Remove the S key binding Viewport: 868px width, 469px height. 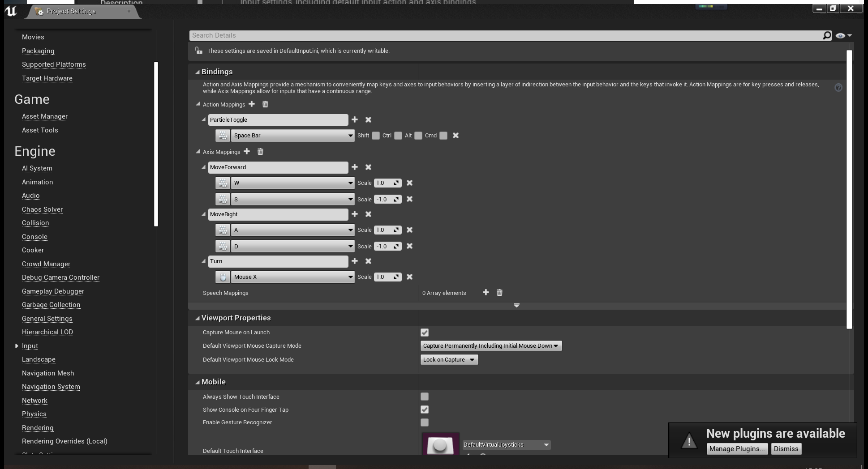pyautogui.click(x=409, y=199)
